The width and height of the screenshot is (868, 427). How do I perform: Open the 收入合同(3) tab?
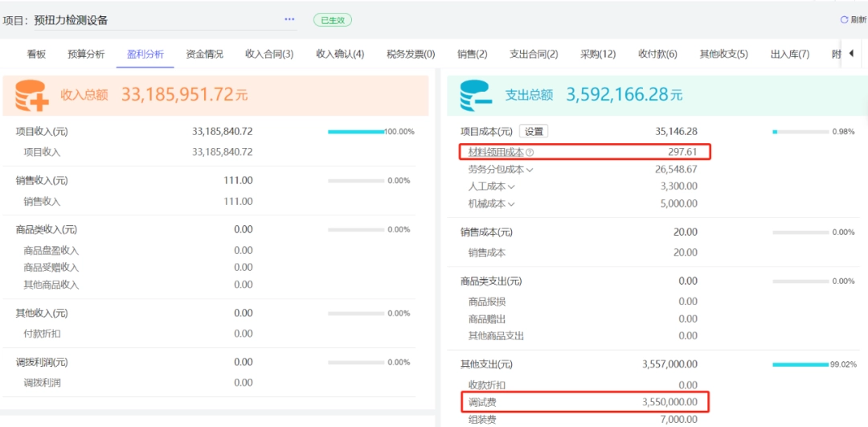point(269,54)
